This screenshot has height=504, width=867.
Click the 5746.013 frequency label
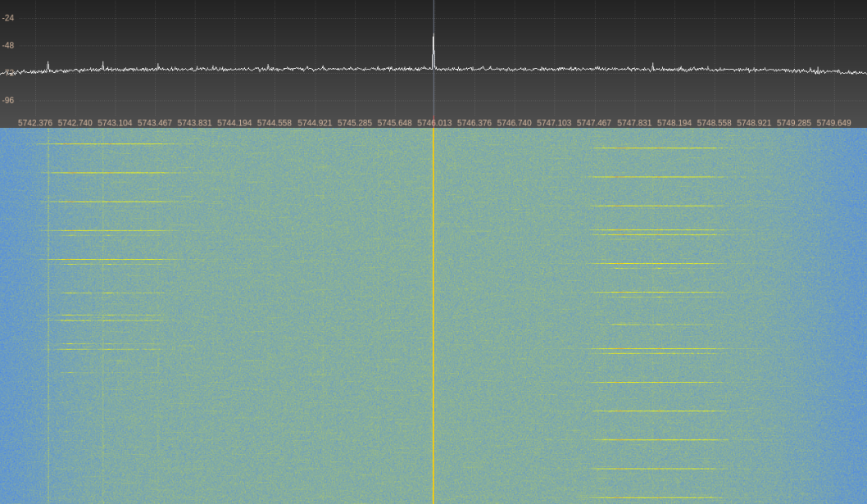pyautogui.click(x=434, y=123)
